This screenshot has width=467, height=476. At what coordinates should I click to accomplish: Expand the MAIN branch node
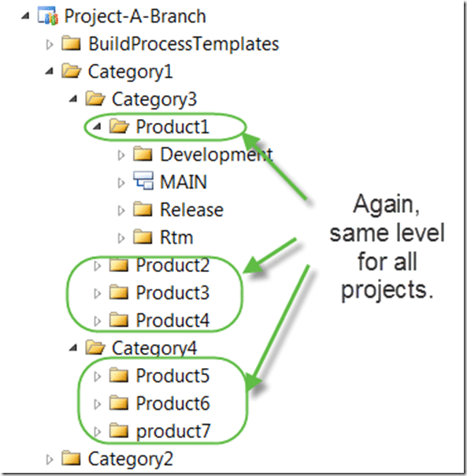click(x=121, y=183)
